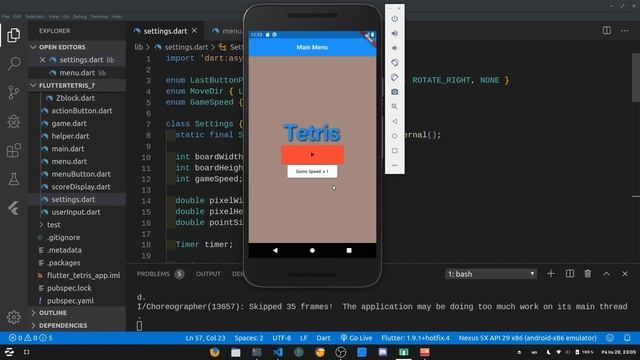Kill terminal with trash icon
The width and height of the screenshot is (640, 360).
coord(587,274)
